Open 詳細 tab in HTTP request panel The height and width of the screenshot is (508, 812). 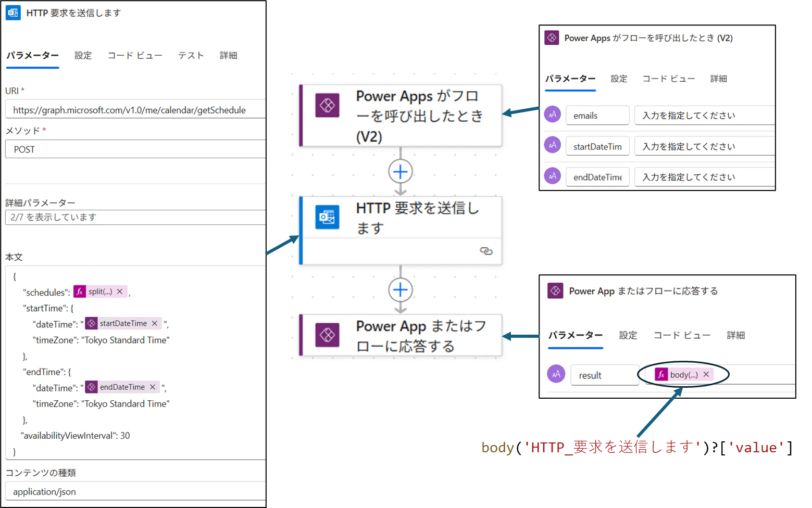pyautogui.click(x=229, y=55)
